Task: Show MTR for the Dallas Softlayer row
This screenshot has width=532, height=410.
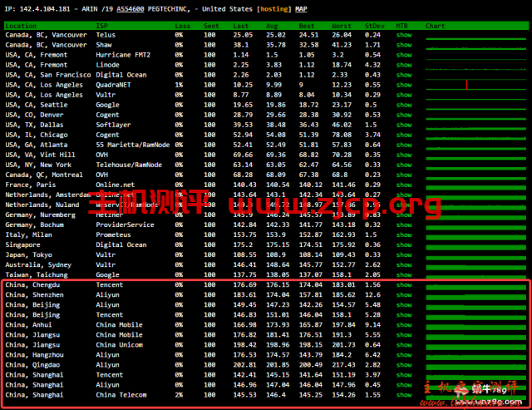Action: pyautogui.click(x=404, y=125)
